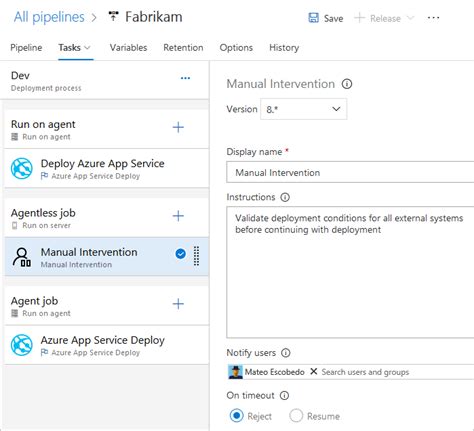Click the flag icon under Azure App Service Deploy
This screenshot has height=431, width=474.
click(44, 352)
